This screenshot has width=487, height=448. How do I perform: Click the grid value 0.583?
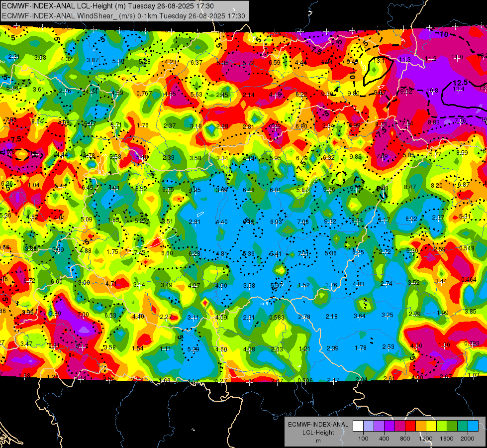point(277,318)
